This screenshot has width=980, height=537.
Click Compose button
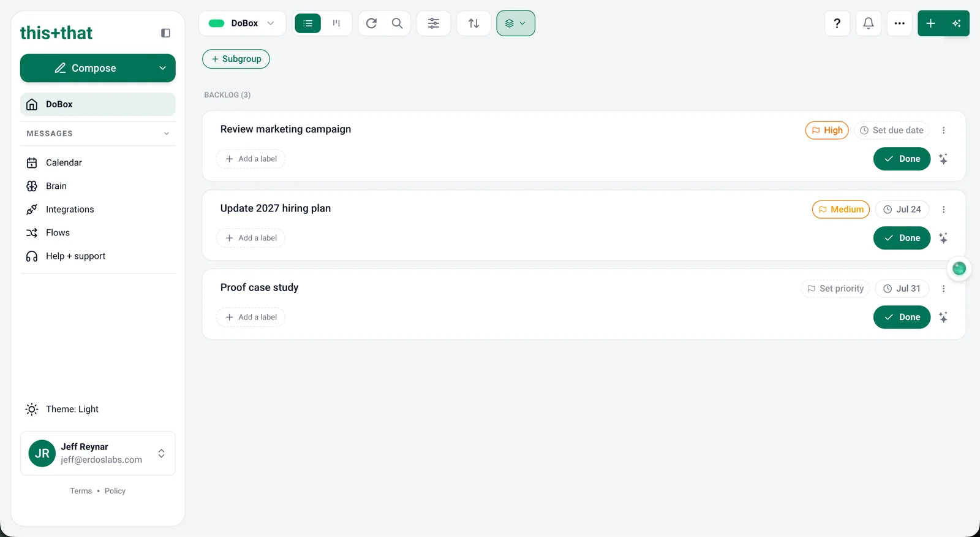click(86, 68)
